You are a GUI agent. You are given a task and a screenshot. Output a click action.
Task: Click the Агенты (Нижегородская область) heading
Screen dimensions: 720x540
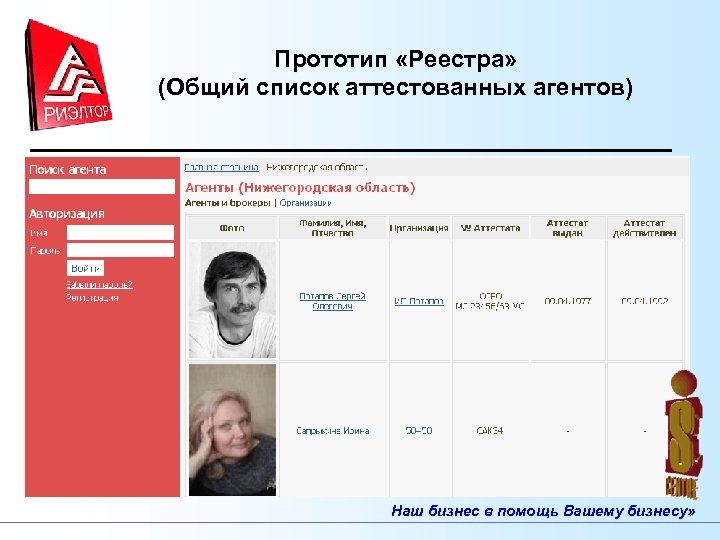[x=300, y=187]
